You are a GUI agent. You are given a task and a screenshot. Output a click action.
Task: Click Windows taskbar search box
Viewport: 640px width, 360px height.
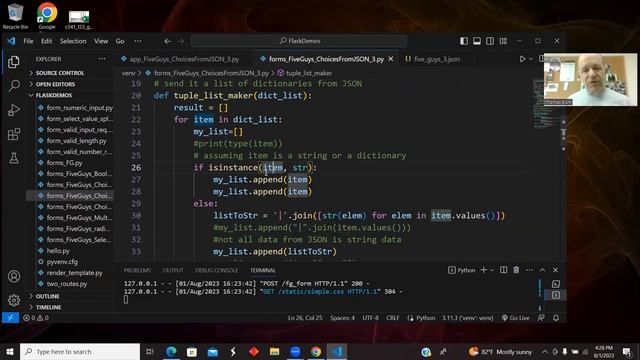click(x=80, y=351)
